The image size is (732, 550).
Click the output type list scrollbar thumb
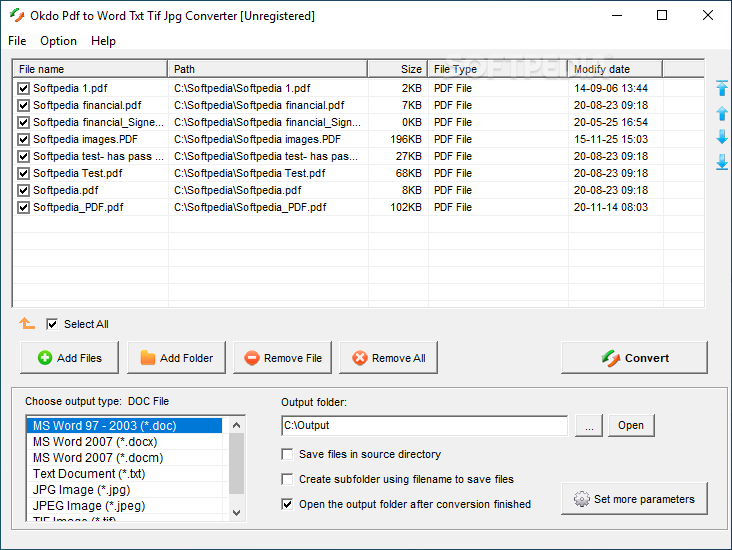coord(237,463)
